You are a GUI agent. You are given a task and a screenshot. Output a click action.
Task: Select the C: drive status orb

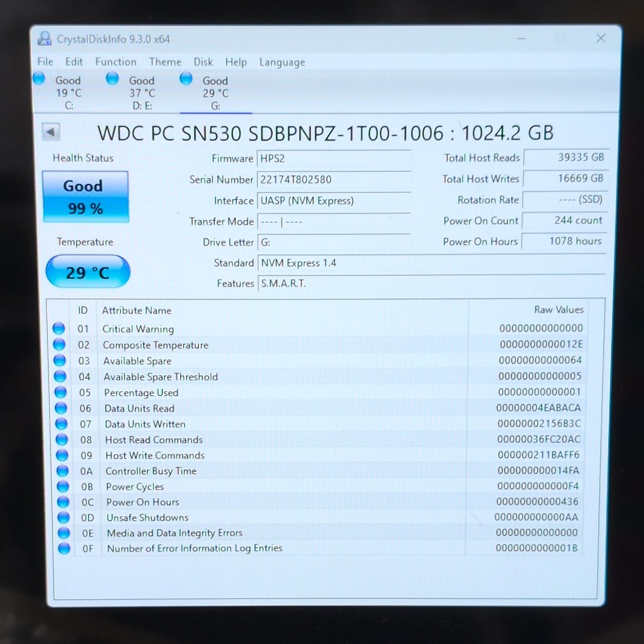click(x=39, y=78)
